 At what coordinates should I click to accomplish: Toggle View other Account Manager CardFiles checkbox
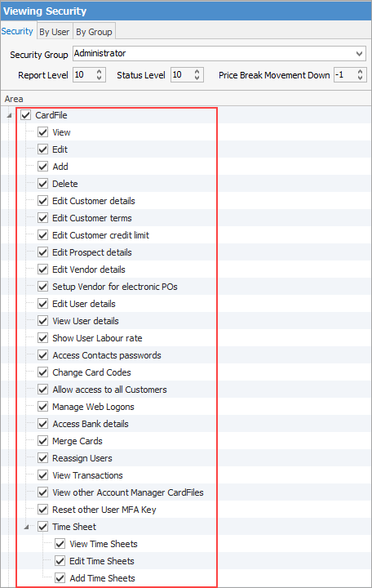[x=42, y=492]
